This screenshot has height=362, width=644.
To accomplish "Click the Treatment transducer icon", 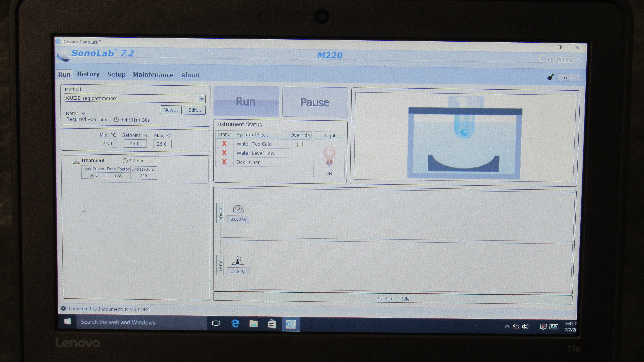I will (76, 161).
